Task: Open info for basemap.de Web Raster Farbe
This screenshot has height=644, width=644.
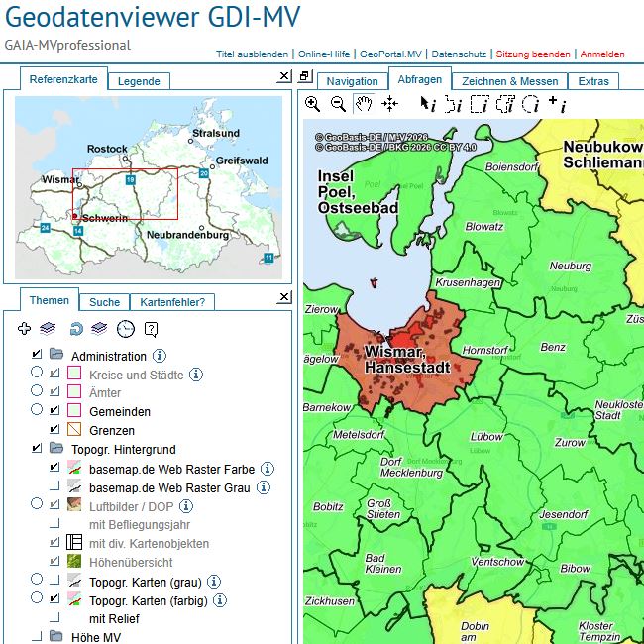Action: pos(268,469)
